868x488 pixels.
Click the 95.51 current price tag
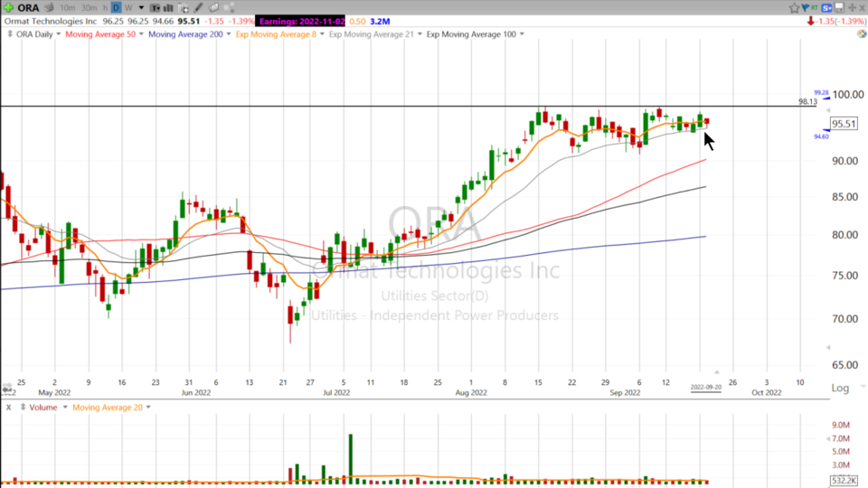[844, 124]
